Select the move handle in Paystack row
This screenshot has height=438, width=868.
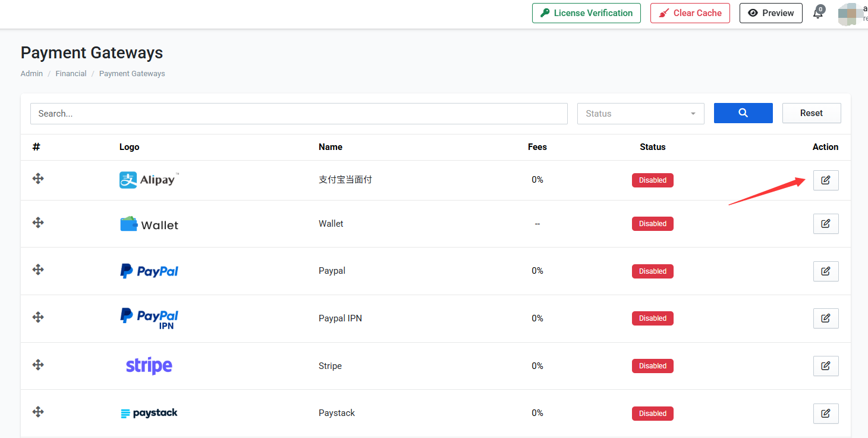click(38, 412)
